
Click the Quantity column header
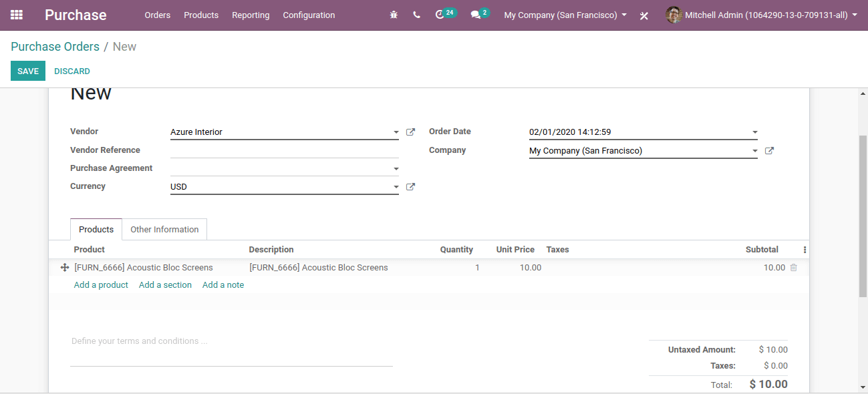(456, 250)
